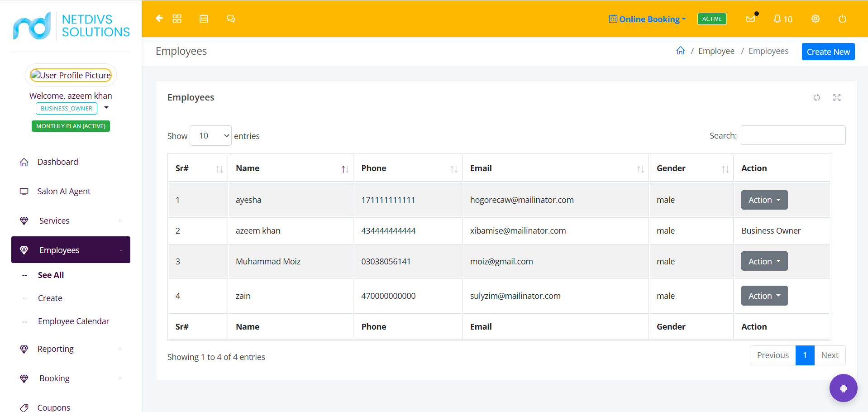Sort table by Name column
Image resolution: width=868 pixels, height=412 pixels.
pyautogui.click(x=291, y=168)
